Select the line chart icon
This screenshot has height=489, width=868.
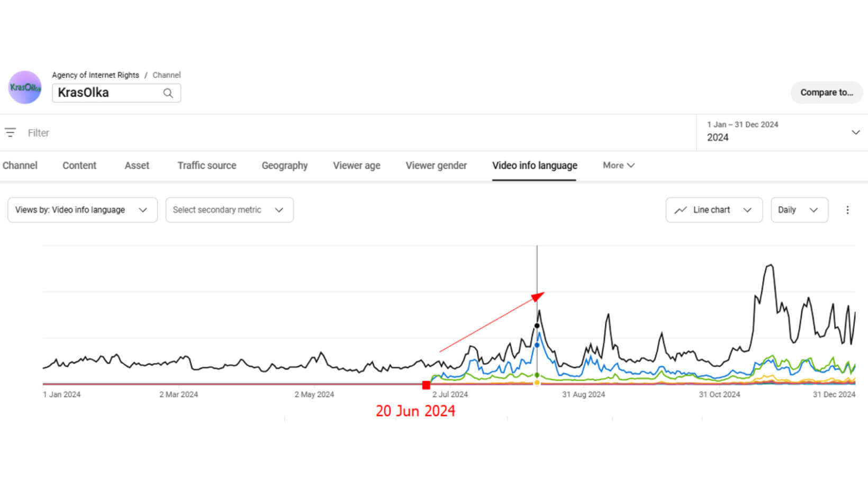pos(681,210)
